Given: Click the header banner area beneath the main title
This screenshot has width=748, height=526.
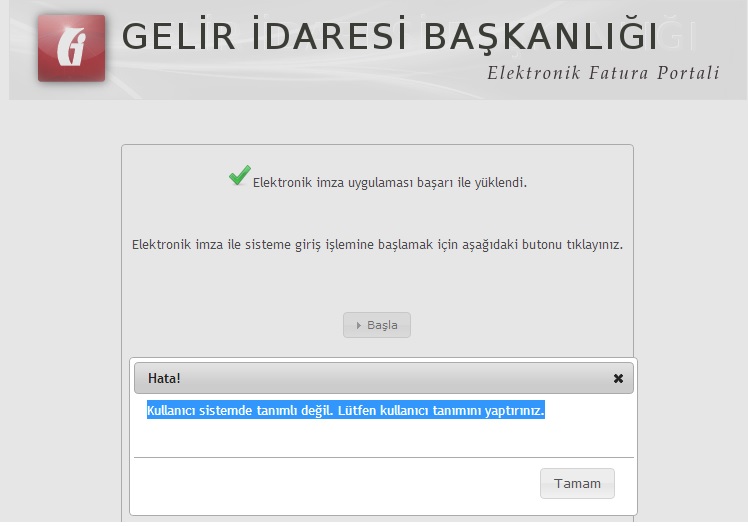Looking at the screenshot, I should (x=300, y=78).
